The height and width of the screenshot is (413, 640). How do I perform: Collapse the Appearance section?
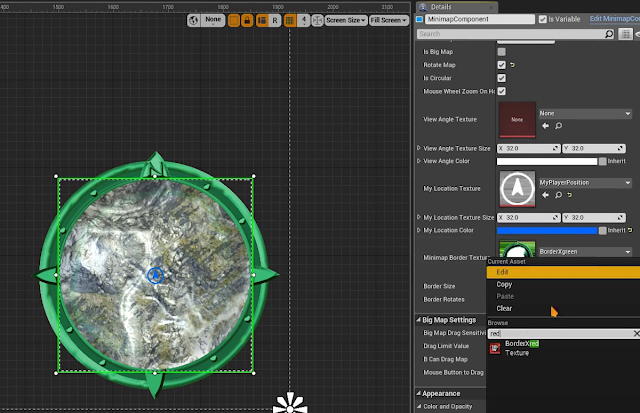(418, 393)
